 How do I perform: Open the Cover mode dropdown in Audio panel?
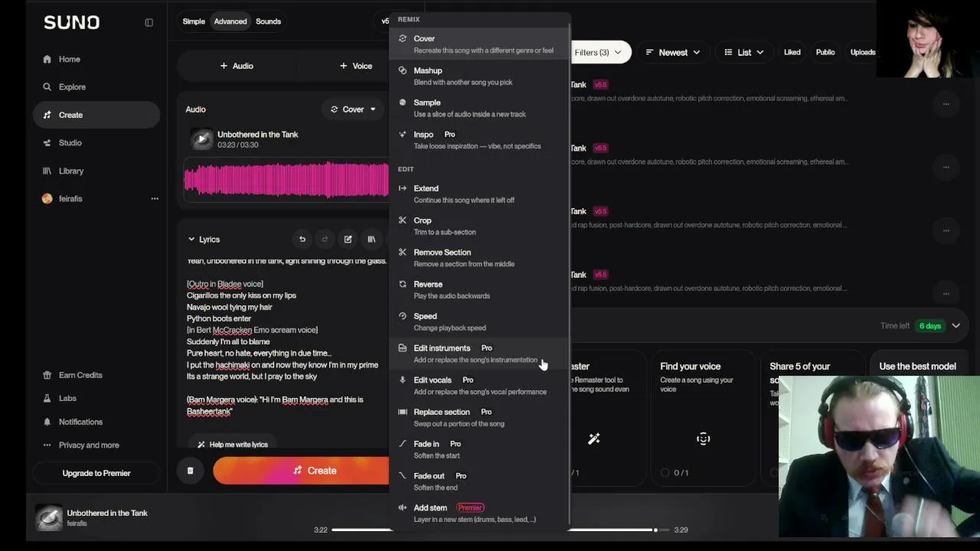tap(353, 109)
